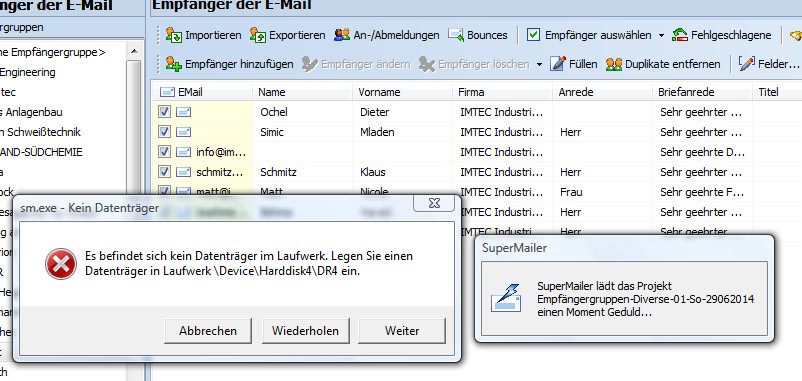Image resolution: width=802 pixels, height=381 pixels.
Task: Close the Kein Datenträger dialog
Action: [x=434, y=203]
